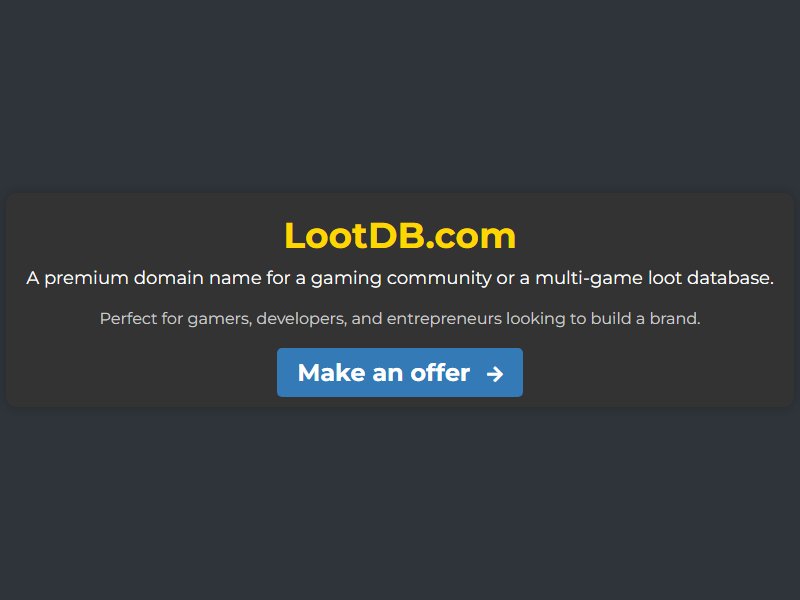Click the words 'build a brand' in the subtitle

click(x=645, y=318)
